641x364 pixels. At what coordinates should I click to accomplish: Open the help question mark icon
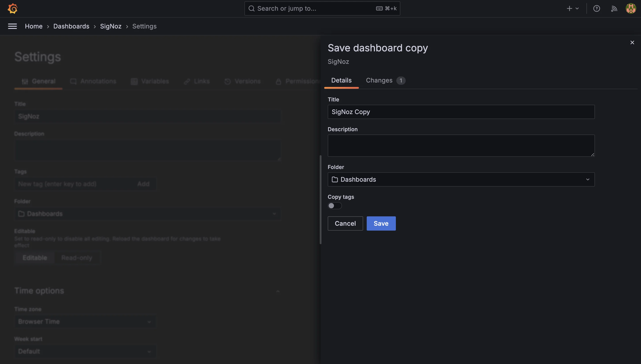point(596,8)
